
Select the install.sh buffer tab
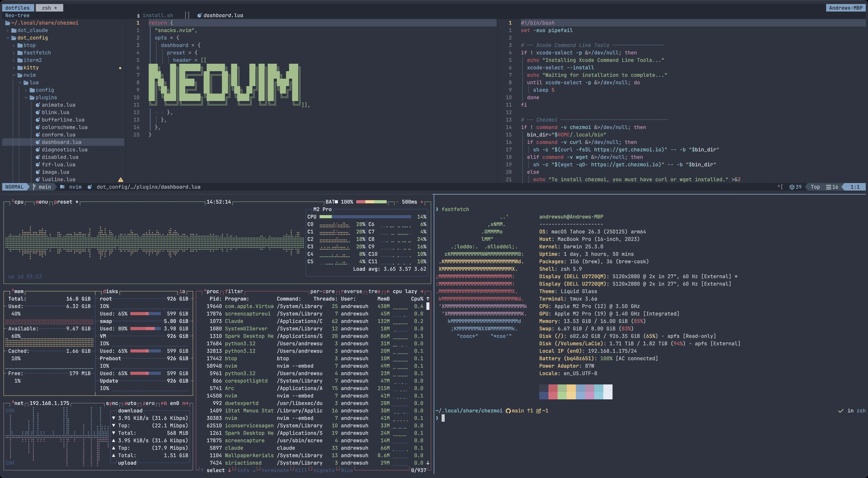pos(157,15)
